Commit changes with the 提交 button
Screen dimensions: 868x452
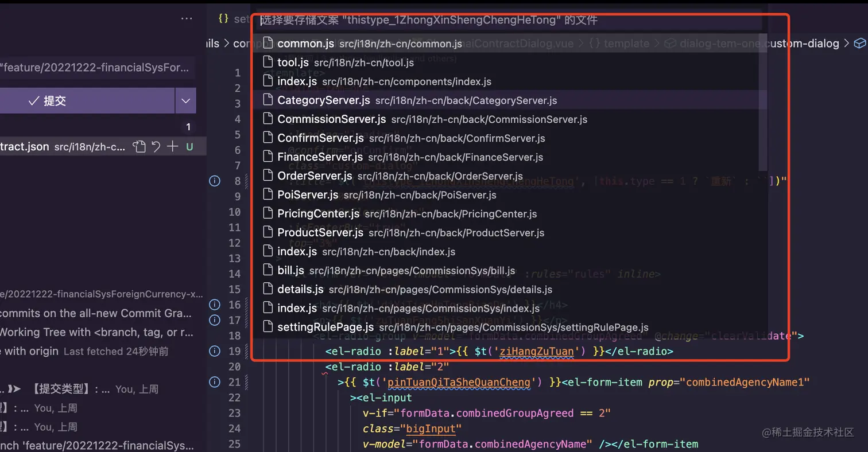(x=87, y=101)
